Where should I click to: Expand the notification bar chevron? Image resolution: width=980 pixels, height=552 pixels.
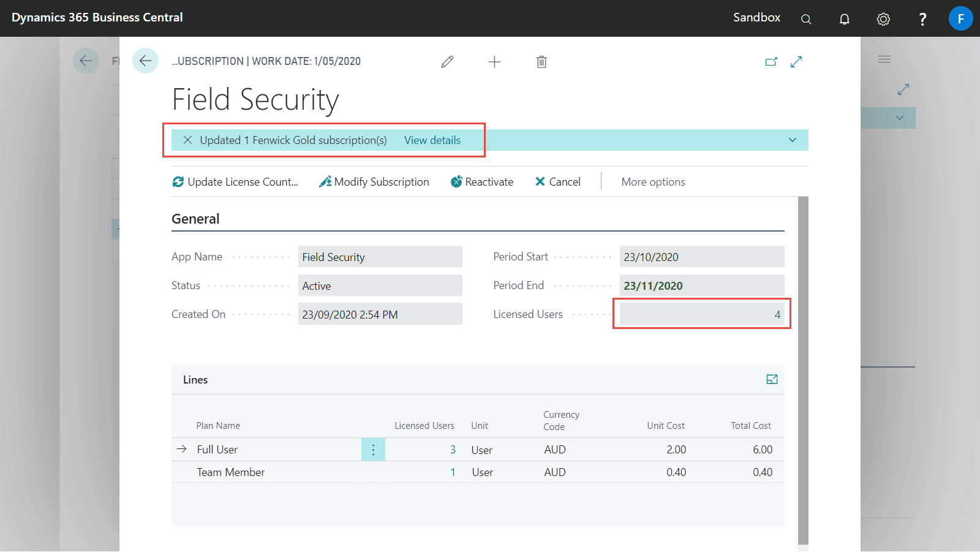click(793, 140)
